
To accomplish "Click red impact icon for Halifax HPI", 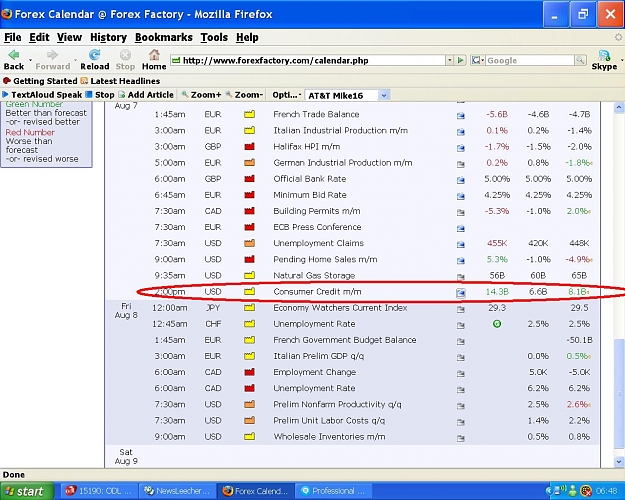I will click(x=250, y=146).
